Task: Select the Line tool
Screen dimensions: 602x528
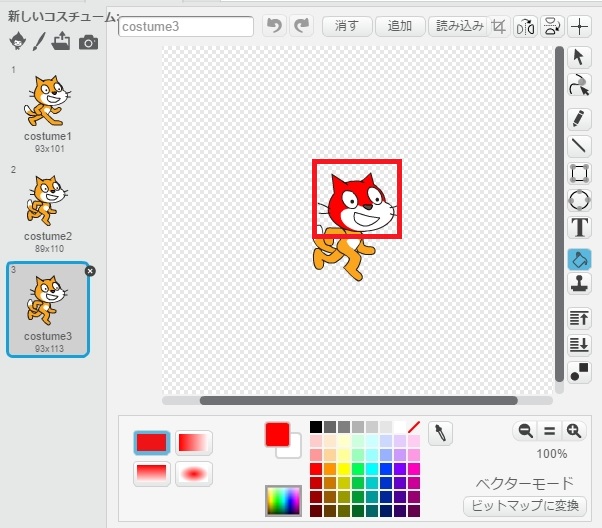Action: [x=579, y=146]
